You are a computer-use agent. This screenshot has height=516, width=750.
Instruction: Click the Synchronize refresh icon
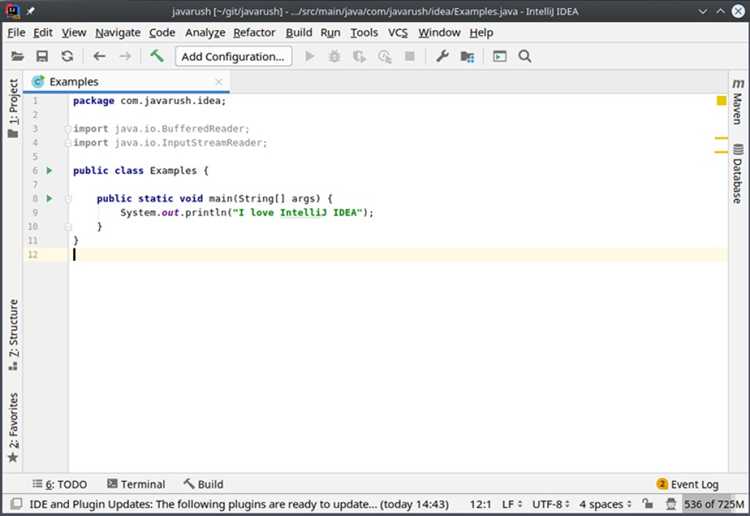[x=67, y=56]
